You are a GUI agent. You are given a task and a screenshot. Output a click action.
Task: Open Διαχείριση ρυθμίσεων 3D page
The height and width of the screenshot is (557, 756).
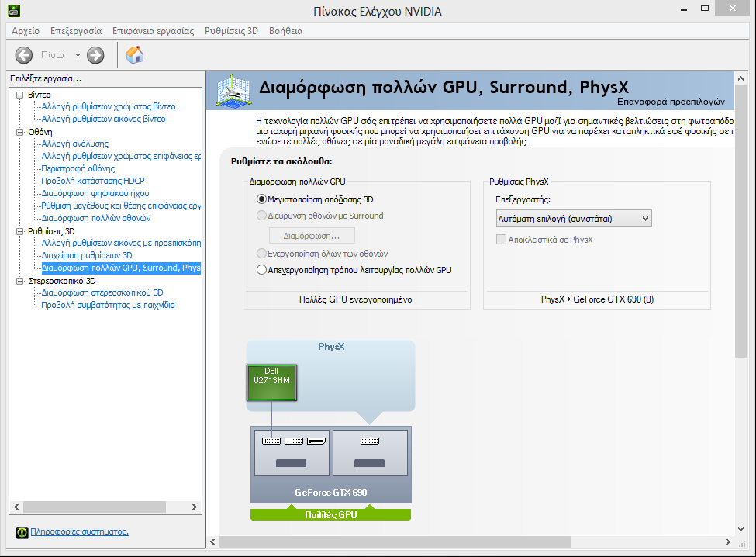[87, 255]
